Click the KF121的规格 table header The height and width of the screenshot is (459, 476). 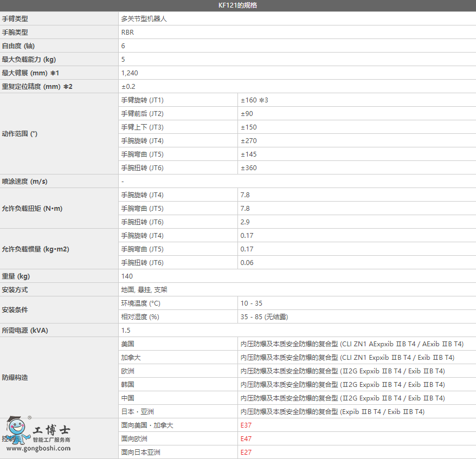[238, 5]
